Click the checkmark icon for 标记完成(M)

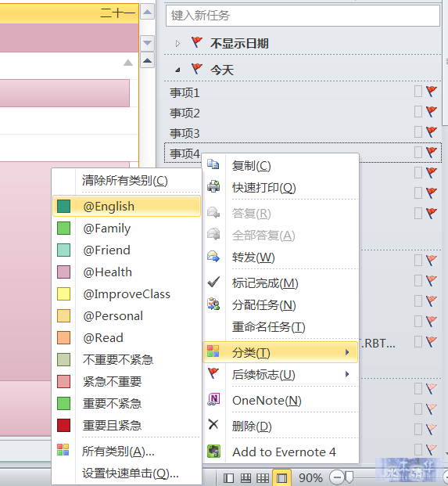[x=213, y=282]
